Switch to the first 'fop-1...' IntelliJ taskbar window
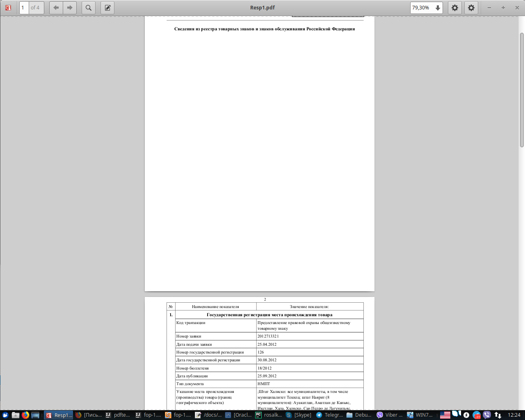 coord(148,415)
